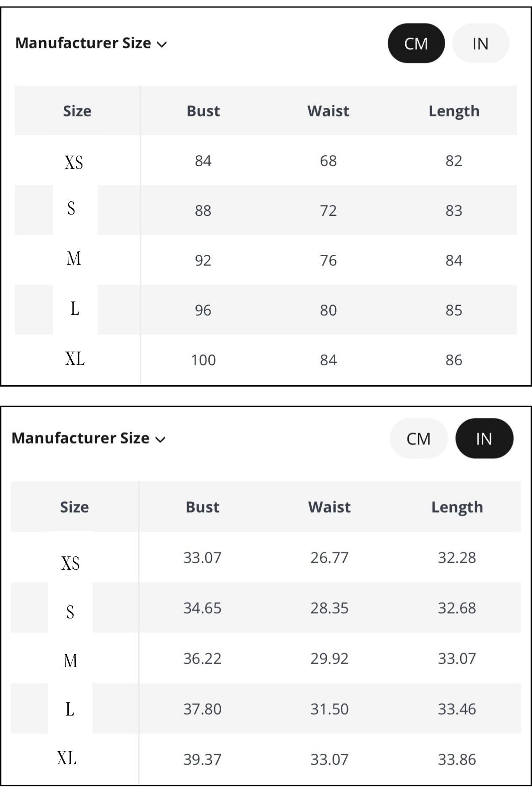Screen dimensions: 532x798
Task: Select L size label in centimeter table
Action: (75, 309)
